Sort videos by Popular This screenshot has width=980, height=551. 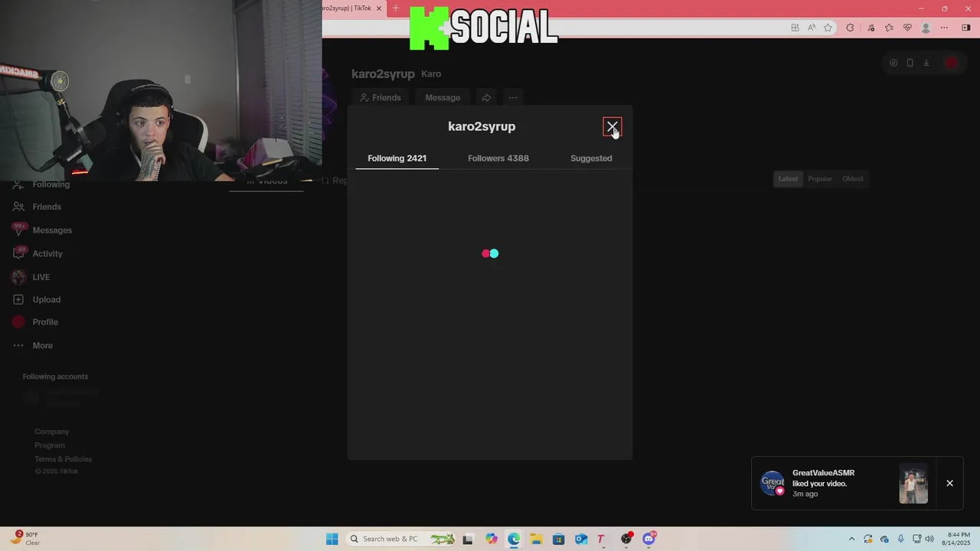pos(820,179)
